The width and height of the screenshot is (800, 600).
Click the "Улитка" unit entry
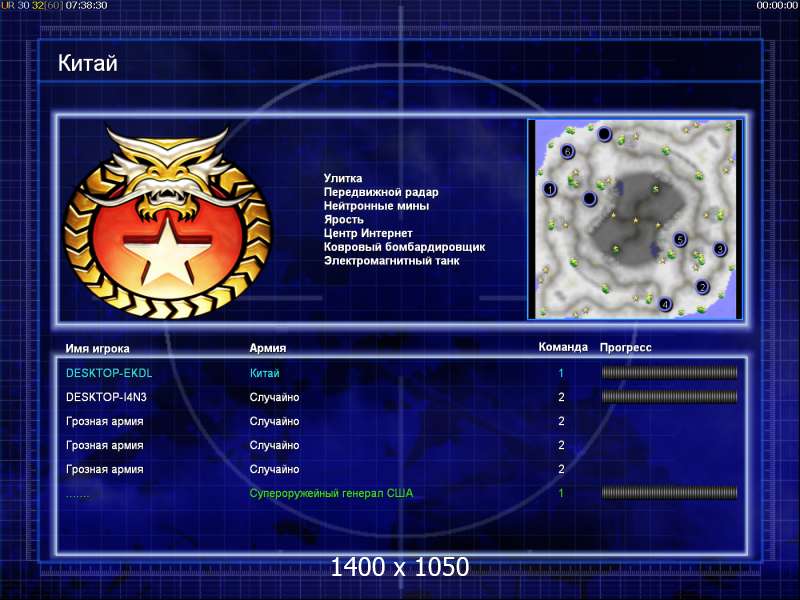tap(343, 179)
